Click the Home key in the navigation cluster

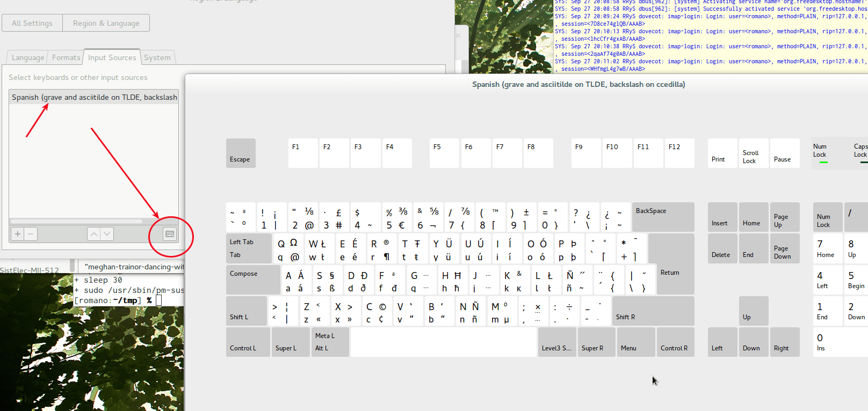click(x=754, y=217)
